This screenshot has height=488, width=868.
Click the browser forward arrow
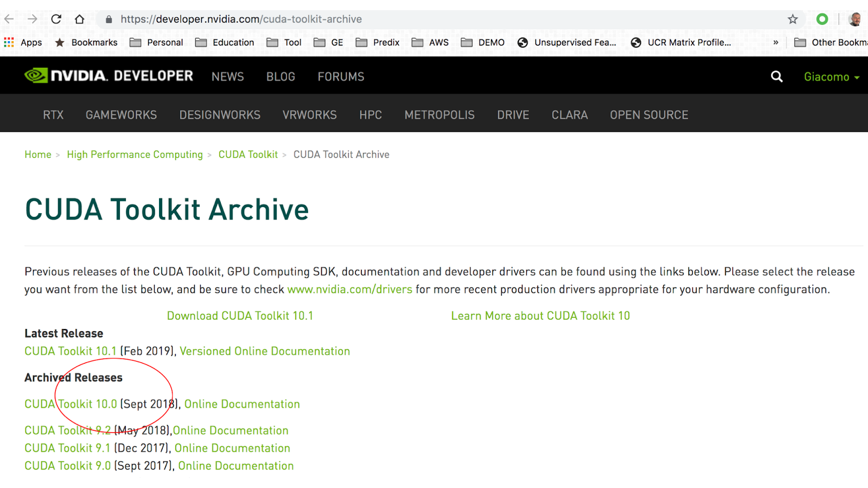[x=33, y=19]
